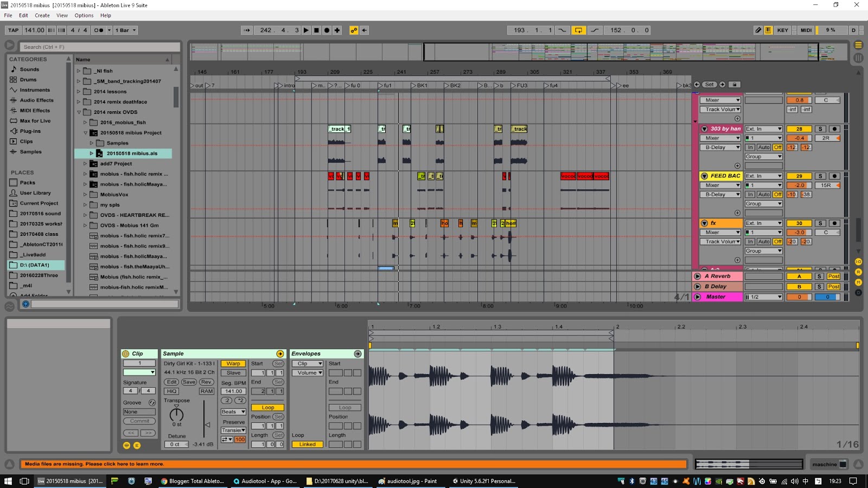Open the Create menu
868x488 pixels.
42,16
